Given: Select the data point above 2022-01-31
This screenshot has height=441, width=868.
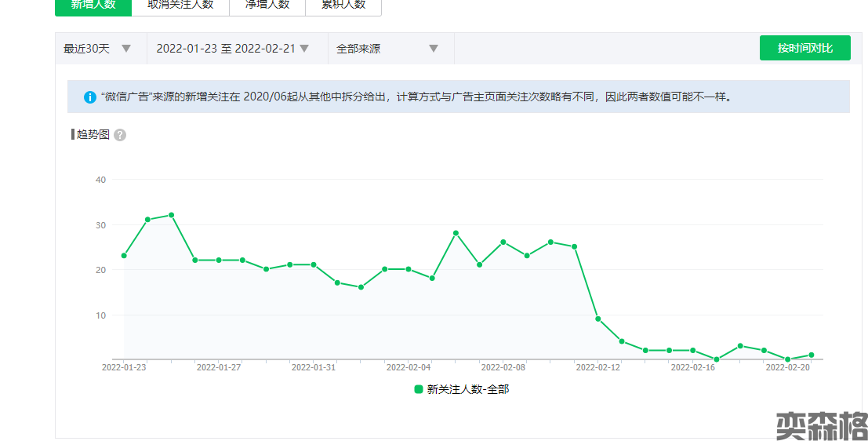Looking at the screenshot, I should (314, 264).
